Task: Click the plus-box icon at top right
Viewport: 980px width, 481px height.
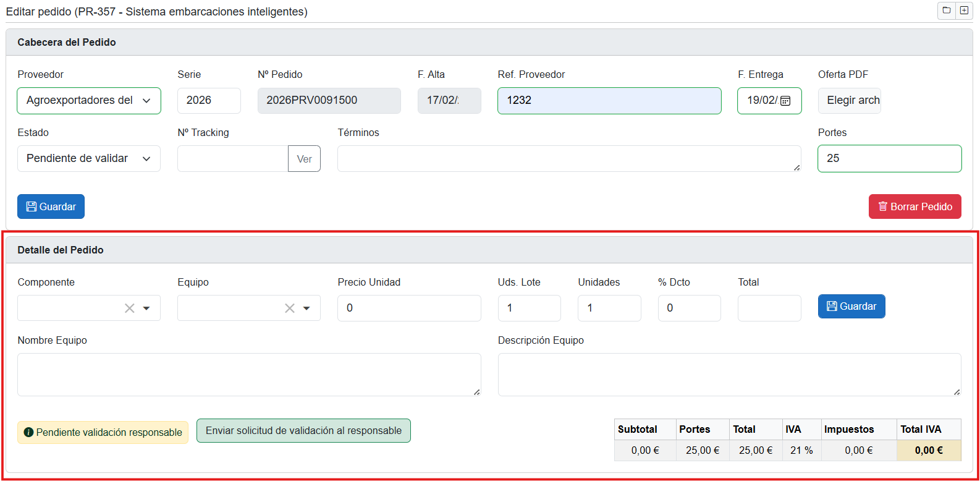Action: coord(964,11)
